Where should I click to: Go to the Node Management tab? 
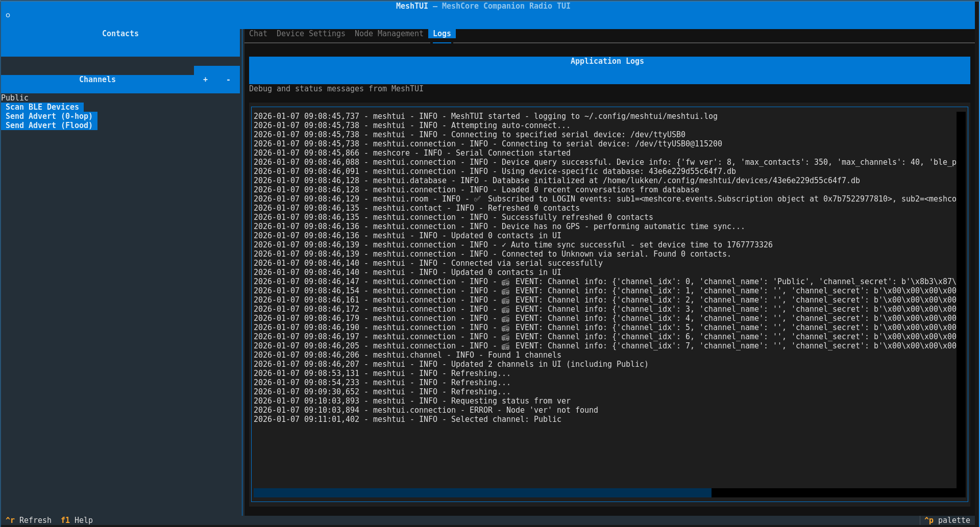click(x=388, y=34)
